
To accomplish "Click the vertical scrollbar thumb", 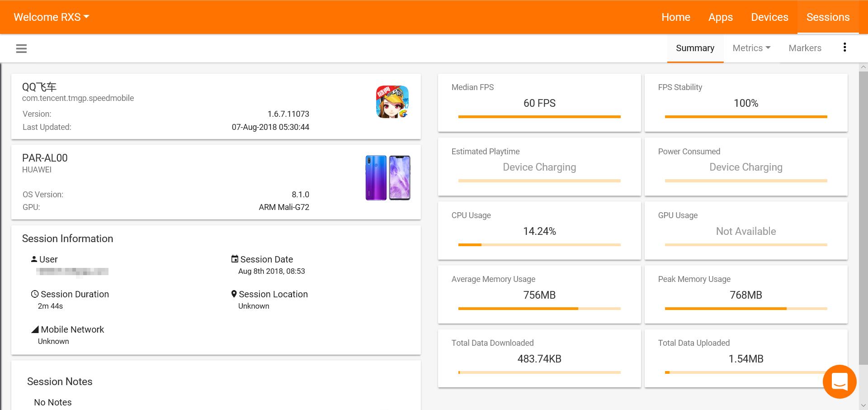I will tap(863, 217).
